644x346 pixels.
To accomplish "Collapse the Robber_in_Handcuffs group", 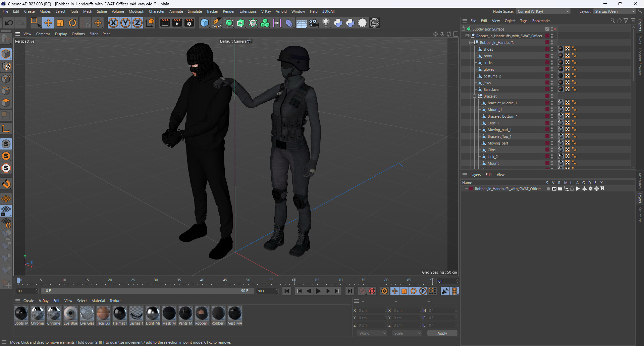I will click(x=471, y=43).
